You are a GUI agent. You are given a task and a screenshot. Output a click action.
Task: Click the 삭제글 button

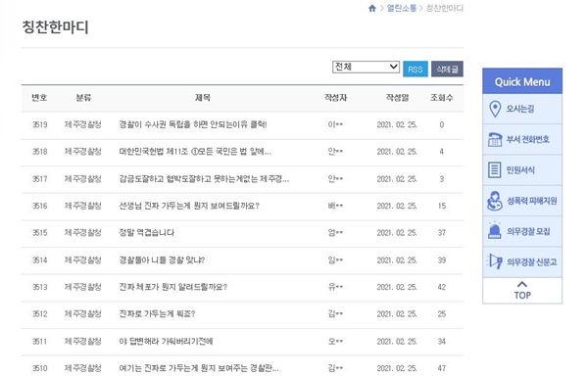tap(447, 70)
